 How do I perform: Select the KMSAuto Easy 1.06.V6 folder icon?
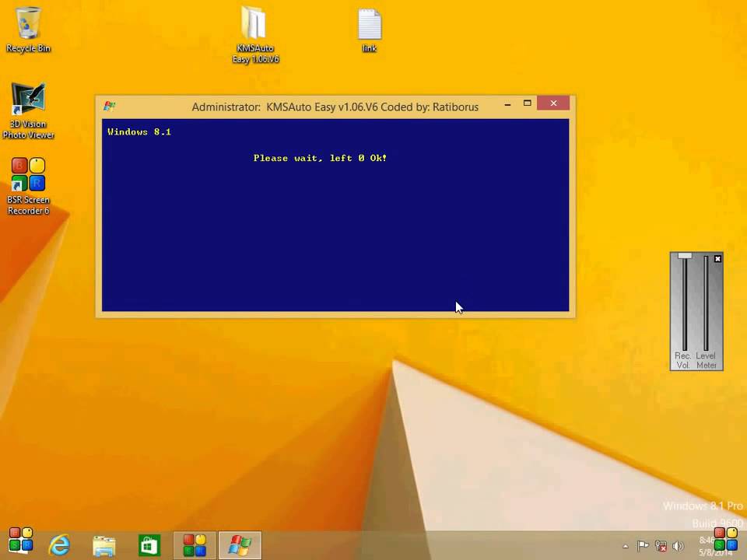pyautogui.click(x=255, y=34)
